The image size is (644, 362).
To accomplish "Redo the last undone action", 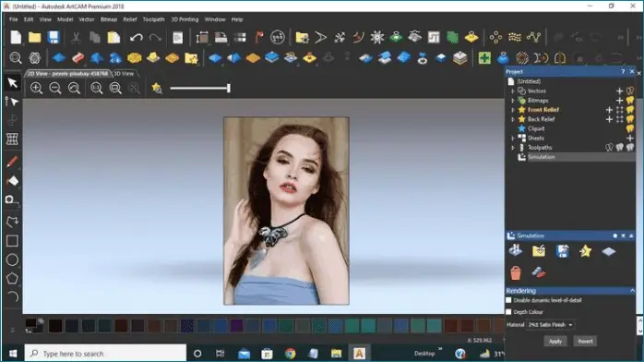I will [155, 38].
